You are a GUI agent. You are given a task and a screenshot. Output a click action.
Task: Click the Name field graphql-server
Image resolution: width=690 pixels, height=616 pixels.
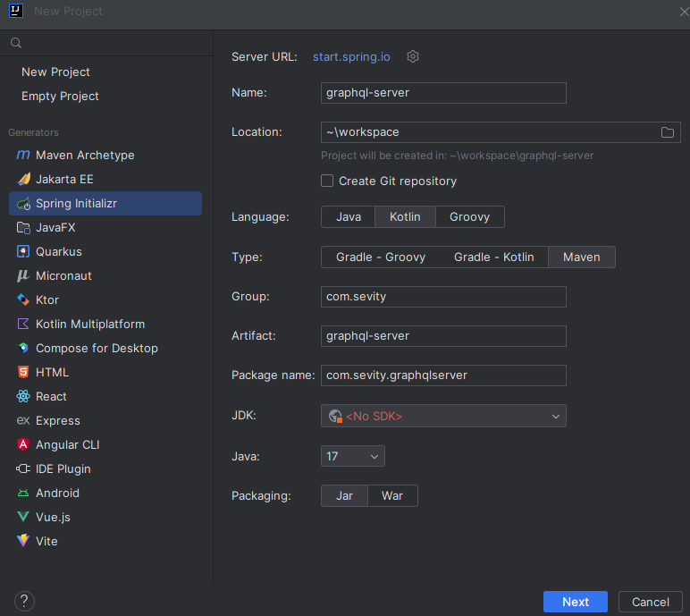point(443,93)
